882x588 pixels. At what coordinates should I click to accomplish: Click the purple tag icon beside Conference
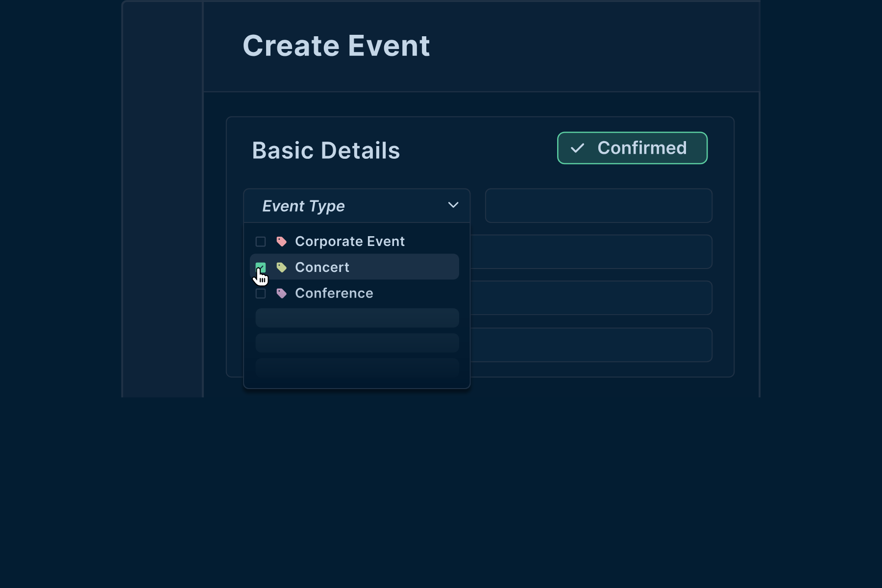click(281, 294)
